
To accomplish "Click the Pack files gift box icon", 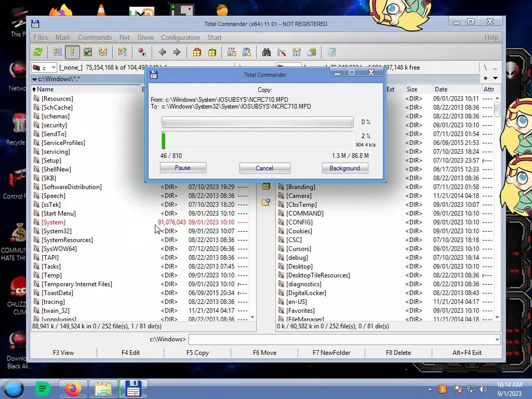I will (x=197, y=52).
